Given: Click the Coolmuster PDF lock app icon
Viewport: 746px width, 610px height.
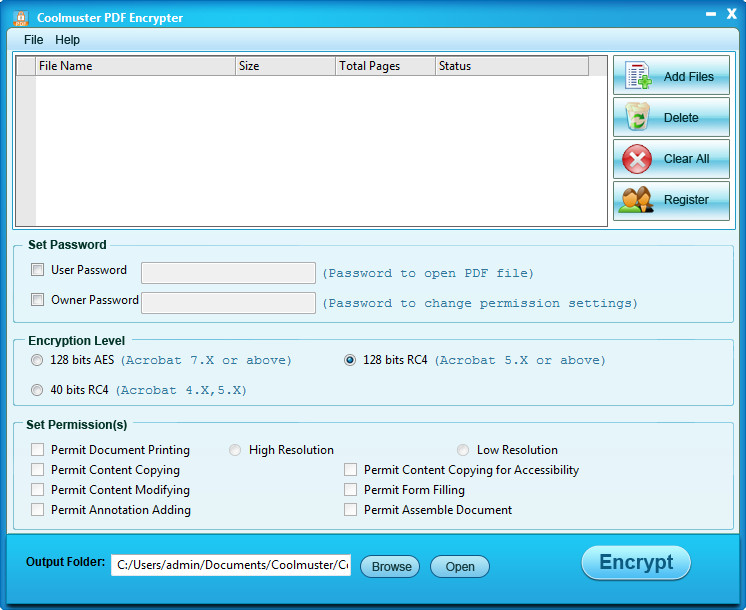Looking at the screenshot, I should (20, 18).
